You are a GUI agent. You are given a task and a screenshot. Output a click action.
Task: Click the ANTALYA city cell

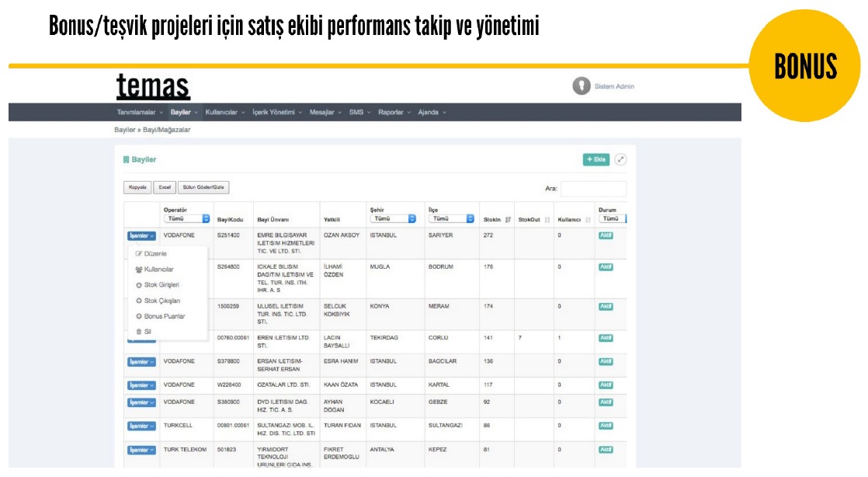(x=382, y=450)
